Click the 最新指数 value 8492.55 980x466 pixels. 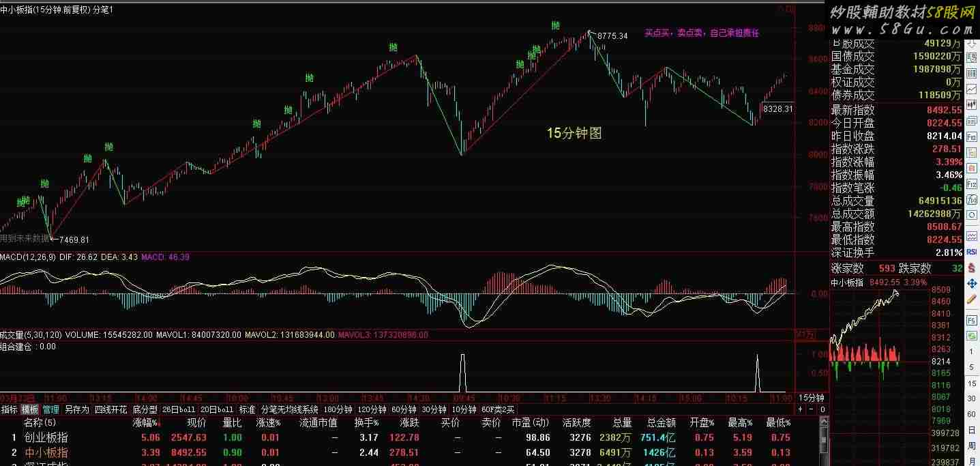(x=944, y=110)
